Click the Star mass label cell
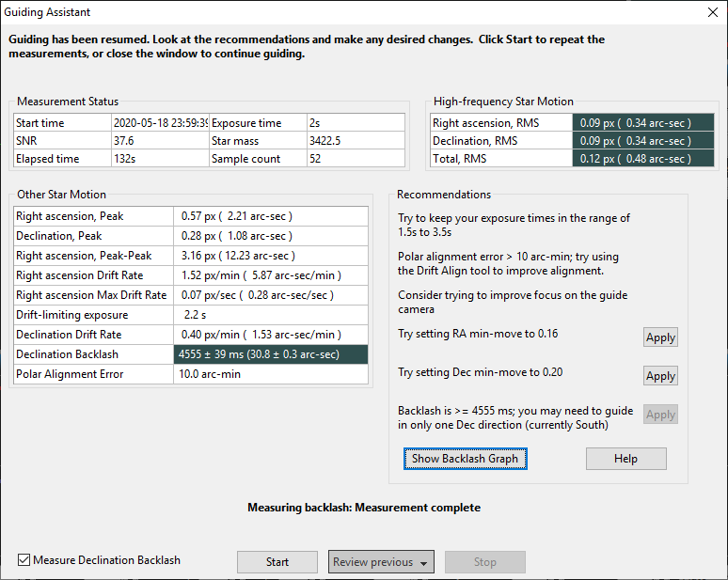 258,141
